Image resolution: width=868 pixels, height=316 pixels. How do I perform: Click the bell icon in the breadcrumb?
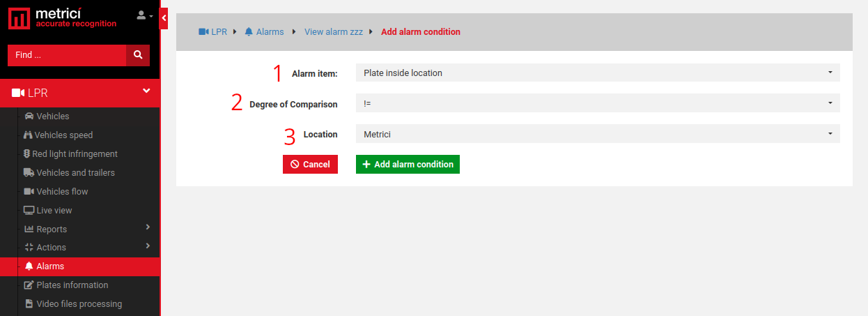(x=249, y=31)
